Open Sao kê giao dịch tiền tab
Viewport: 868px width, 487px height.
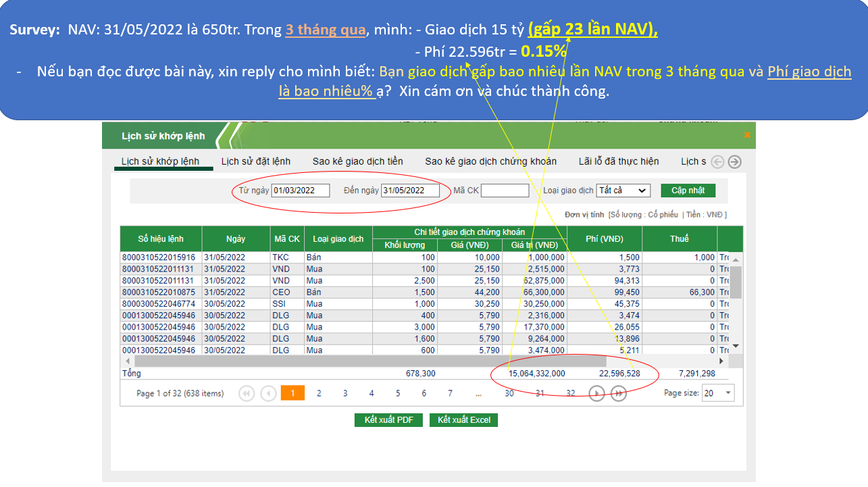(x=357, y=161)
